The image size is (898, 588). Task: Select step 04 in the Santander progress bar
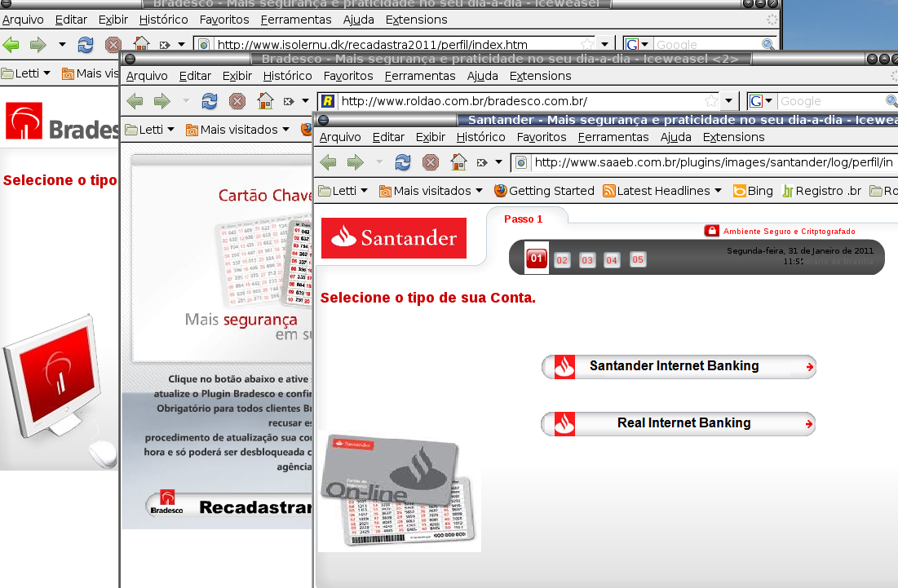coord(612,260)
